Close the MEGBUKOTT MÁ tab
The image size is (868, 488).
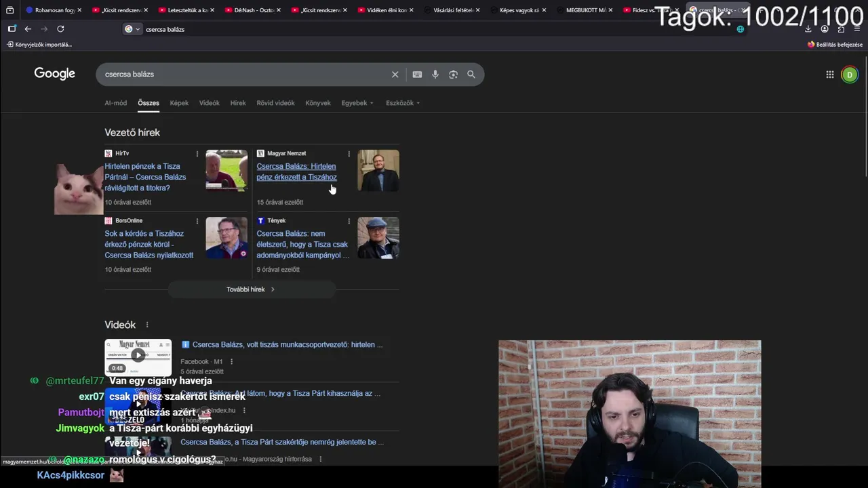coord(610,10)
